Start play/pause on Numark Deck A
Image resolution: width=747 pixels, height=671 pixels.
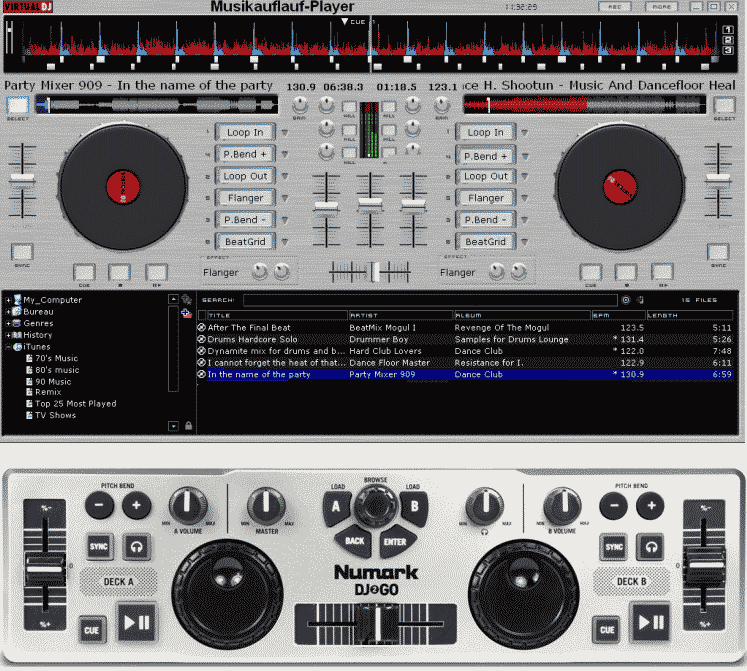pos(137,622)
